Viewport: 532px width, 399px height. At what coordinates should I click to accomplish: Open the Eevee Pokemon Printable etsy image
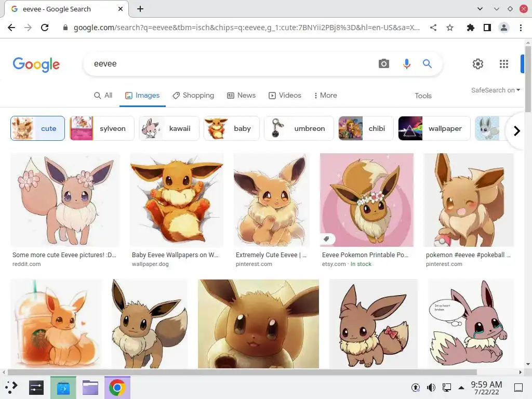click(367, 200)
